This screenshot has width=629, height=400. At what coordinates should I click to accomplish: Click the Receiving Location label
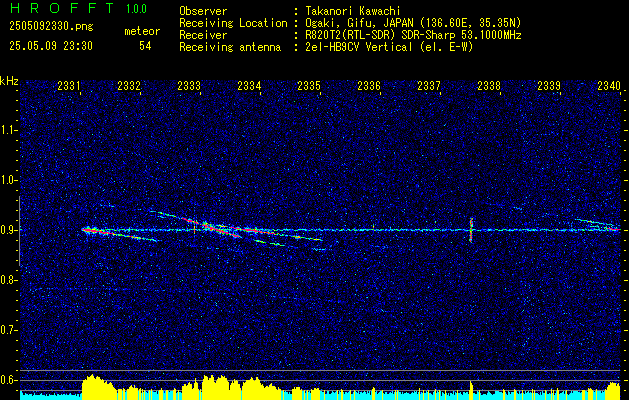[233, 23]
